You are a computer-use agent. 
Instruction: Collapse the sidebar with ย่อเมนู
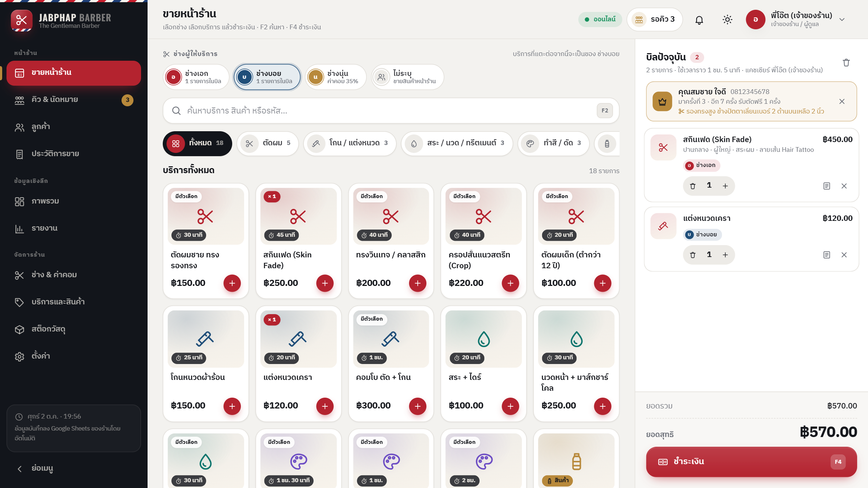(74, 468)
